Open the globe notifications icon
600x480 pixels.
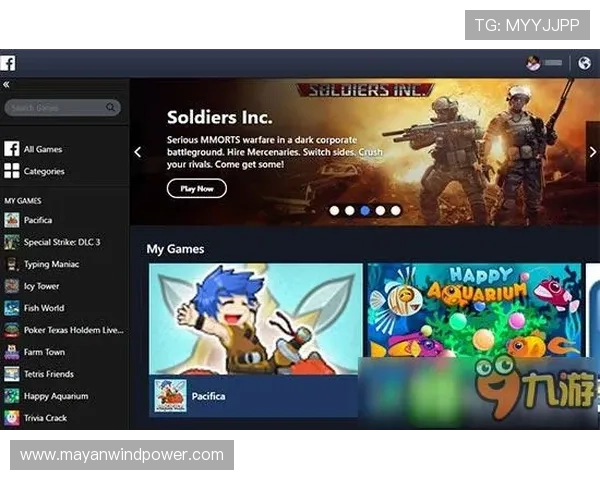(584, 63)
